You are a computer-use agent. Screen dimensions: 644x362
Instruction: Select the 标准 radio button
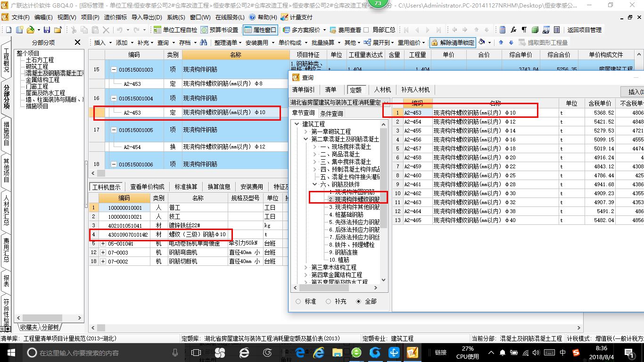click(x=298, y=301)
